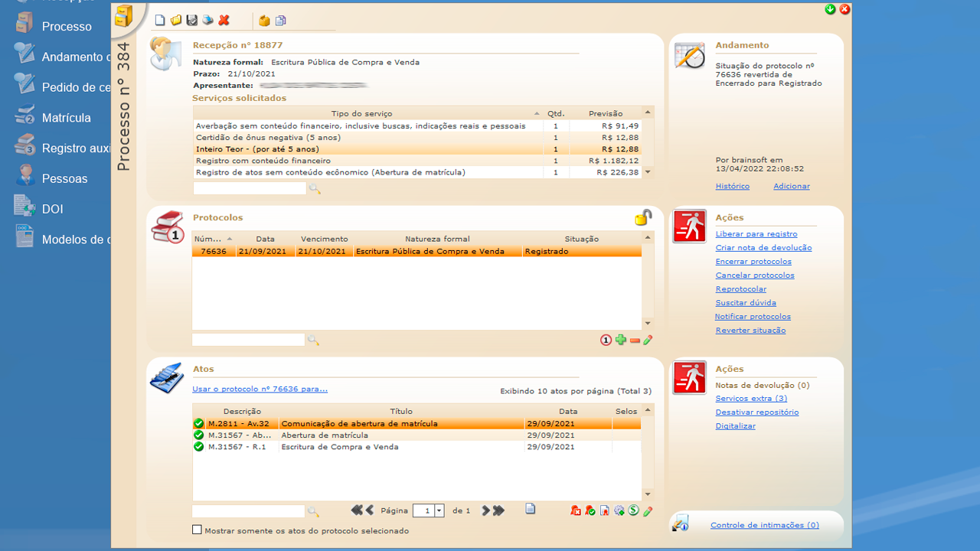Click the Protocolos list scrollbar down arrow

point(648,324)
